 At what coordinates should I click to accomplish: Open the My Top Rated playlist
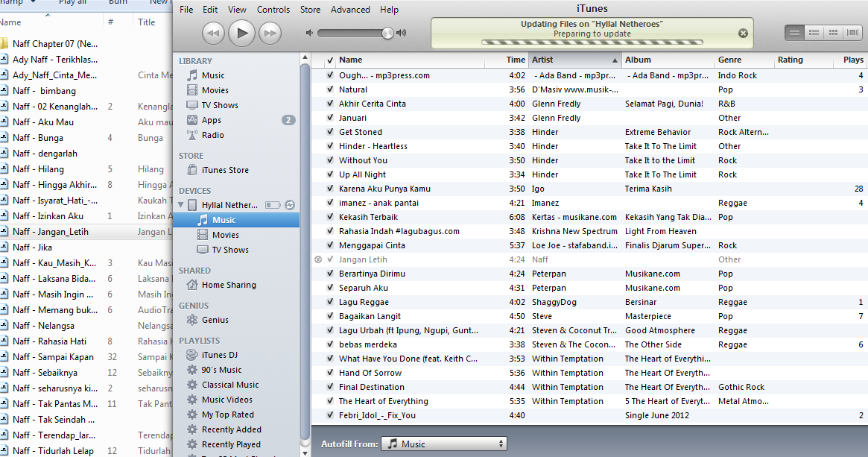coord(227,415)
